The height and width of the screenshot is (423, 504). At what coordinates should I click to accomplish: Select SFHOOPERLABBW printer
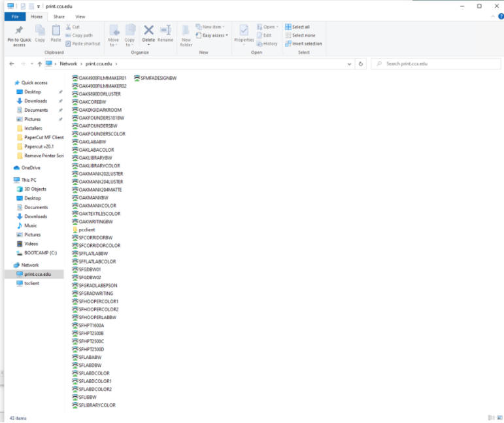94,318
